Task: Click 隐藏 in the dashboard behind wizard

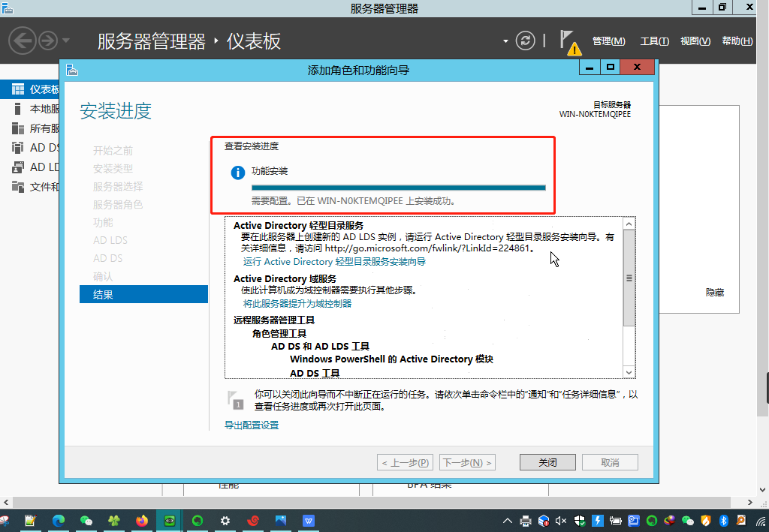Action: 715,293
